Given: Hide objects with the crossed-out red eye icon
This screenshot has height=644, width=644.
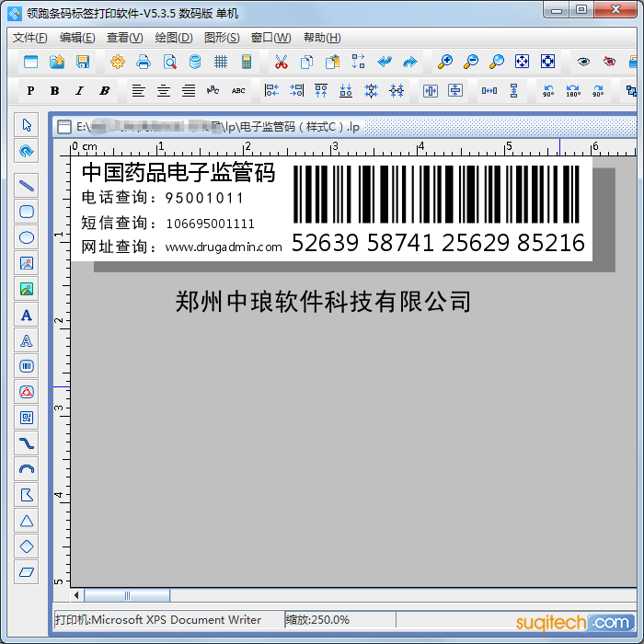Looking at the screenshot, I should [609, 62].
